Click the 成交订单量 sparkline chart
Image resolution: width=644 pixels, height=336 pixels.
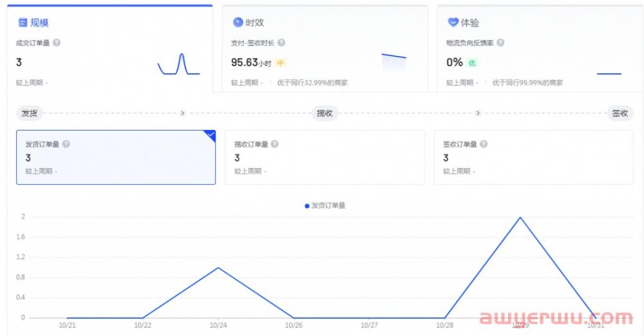click(178, 64)
